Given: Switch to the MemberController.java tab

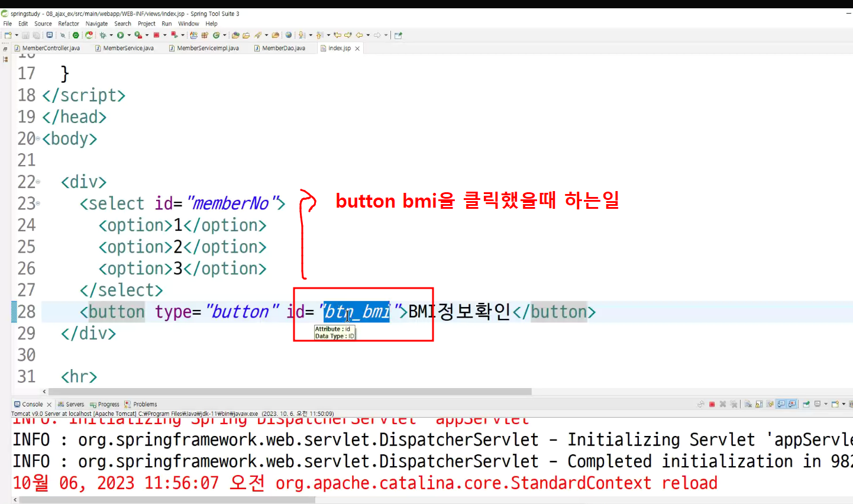Looking at the screenshot, I should pyautogui.click(x=47, y=49).
